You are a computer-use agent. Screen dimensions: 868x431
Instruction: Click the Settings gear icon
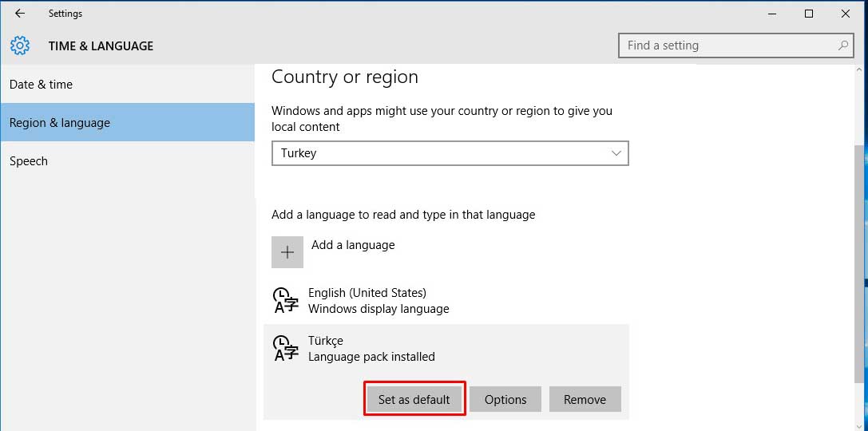[x=20, y=45]
